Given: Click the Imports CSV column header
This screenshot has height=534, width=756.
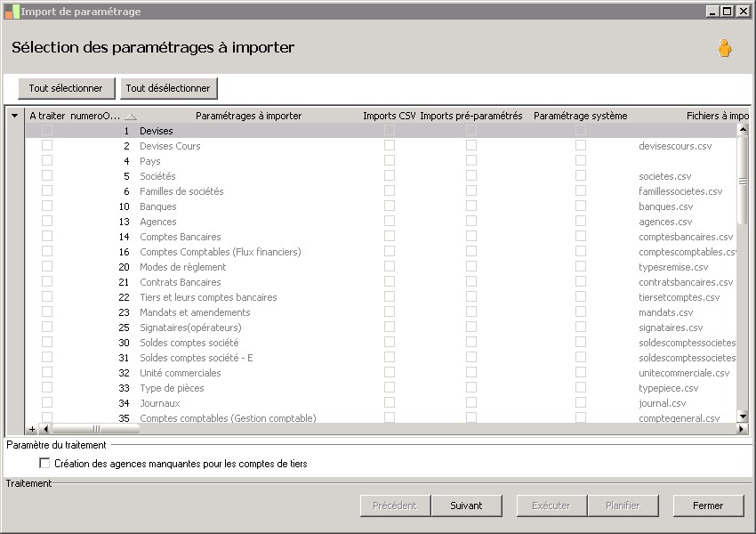Looking at the screenshot, I should tap(389, 116).
